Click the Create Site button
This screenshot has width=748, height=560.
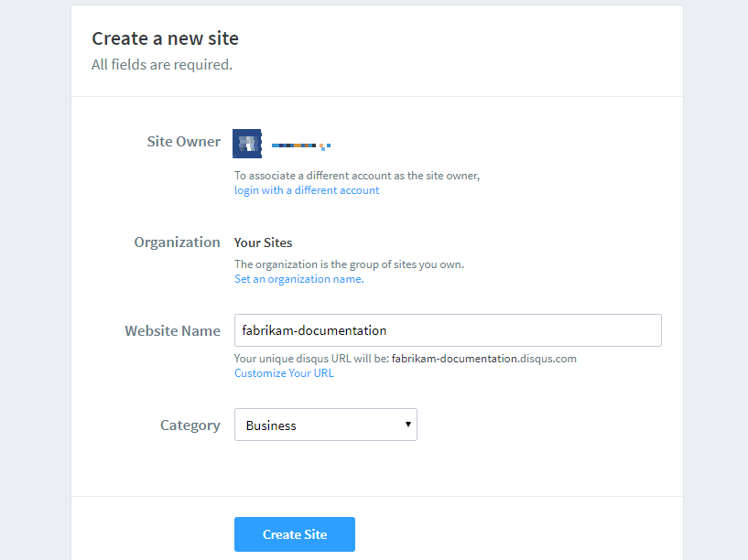click(294, 534)
